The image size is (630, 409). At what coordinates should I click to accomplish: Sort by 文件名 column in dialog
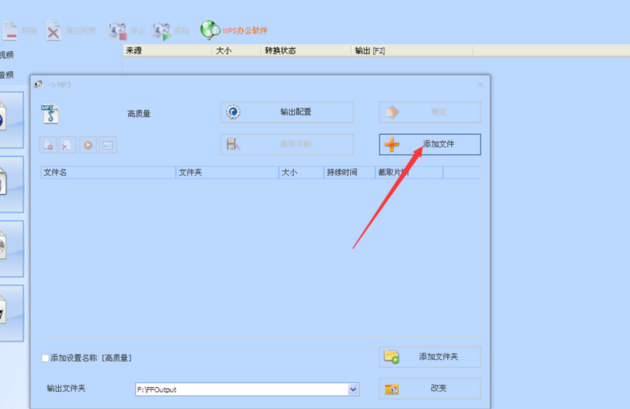(x=108, y=172)
